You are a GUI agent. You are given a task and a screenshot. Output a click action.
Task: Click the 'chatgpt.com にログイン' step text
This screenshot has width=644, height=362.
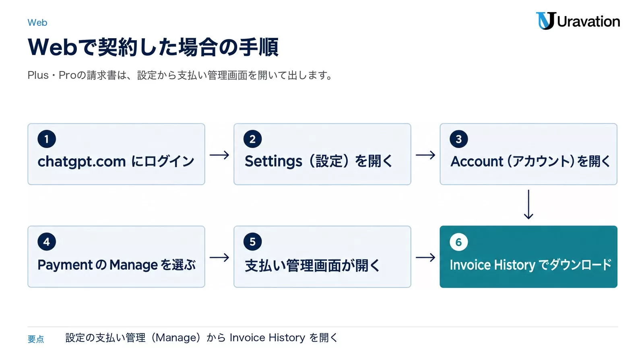coord(116,161)
